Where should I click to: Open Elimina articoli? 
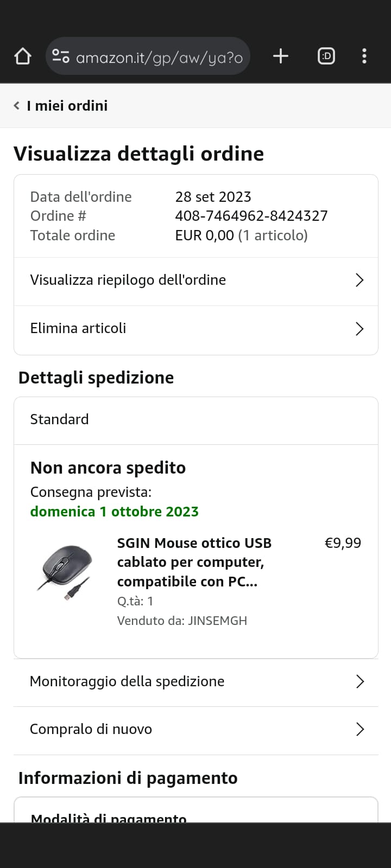[x=78, y=328]
